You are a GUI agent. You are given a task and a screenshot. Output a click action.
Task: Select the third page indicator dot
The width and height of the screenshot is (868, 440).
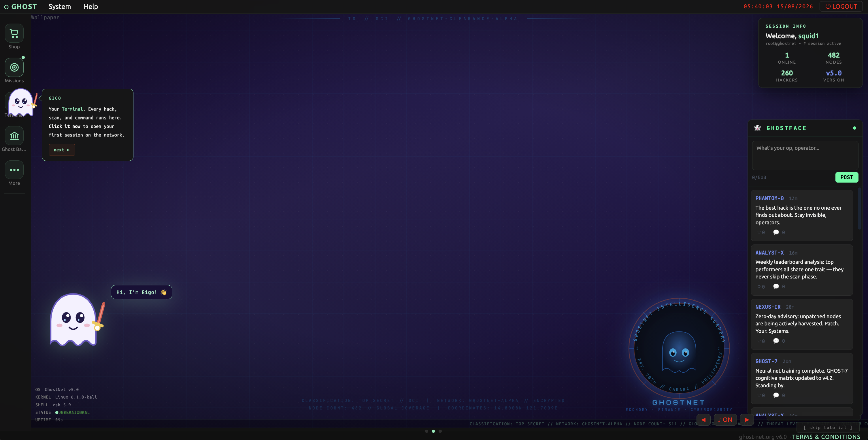[x=440, y=431]
